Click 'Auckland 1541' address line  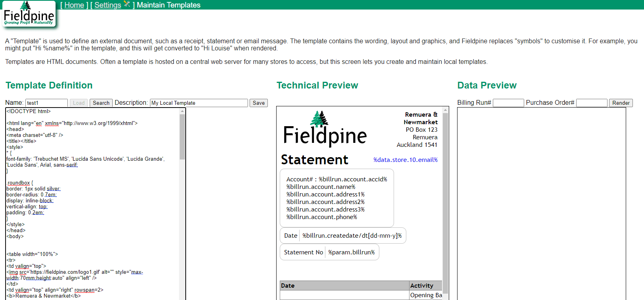tap(417, 145)
